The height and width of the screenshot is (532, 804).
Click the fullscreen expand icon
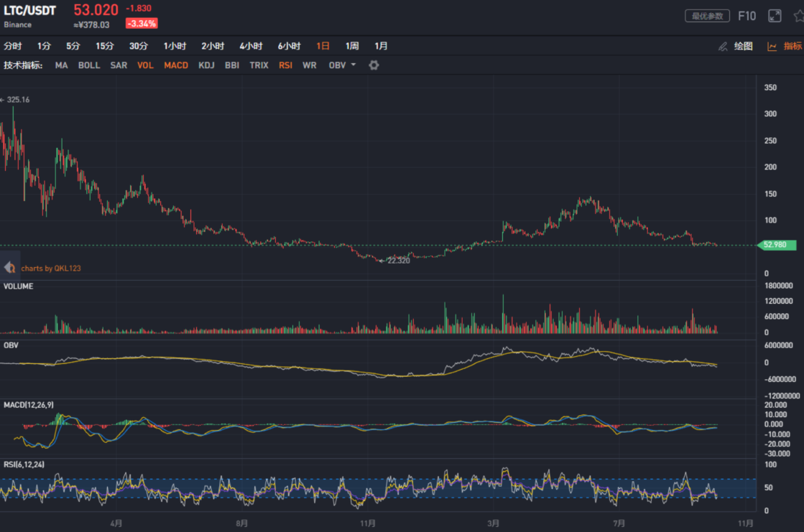tap(775, 16)
